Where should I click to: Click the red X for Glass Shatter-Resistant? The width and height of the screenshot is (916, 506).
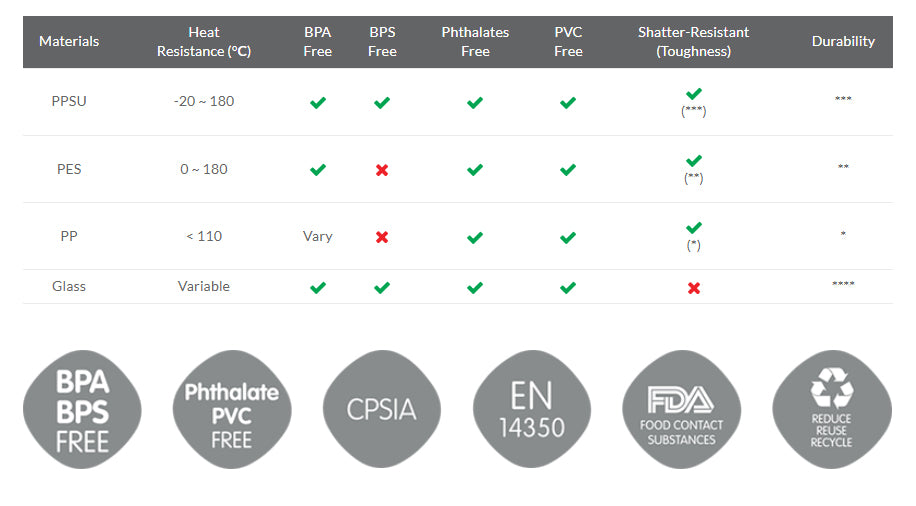pos(694,288)
